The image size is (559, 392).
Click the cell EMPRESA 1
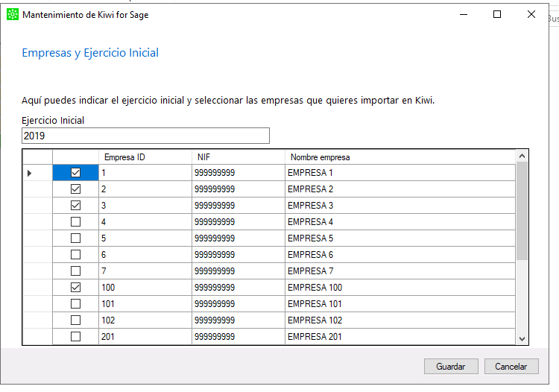400,173
